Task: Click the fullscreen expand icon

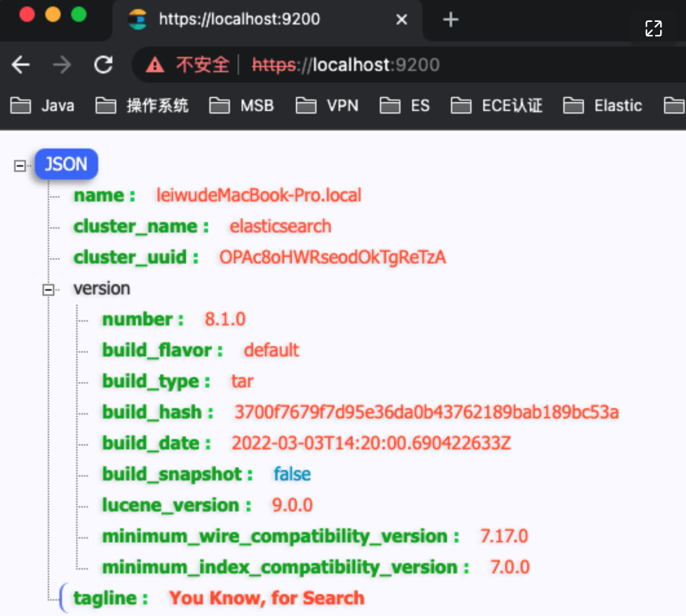Action: click(654, 29)
